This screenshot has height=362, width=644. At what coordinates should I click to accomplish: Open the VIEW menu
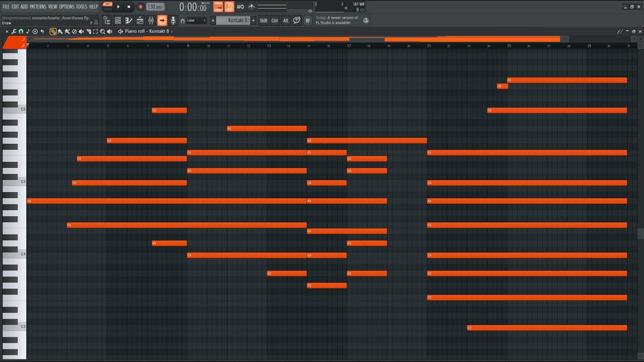pyautogui.click(x=52, y=7)
